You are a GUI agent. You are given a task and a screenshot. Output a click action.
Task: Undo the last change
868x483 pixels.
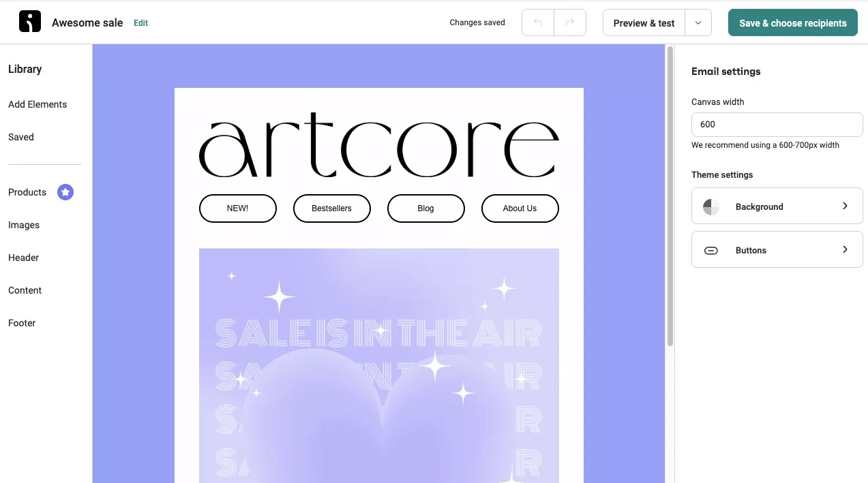coord(537,22)
